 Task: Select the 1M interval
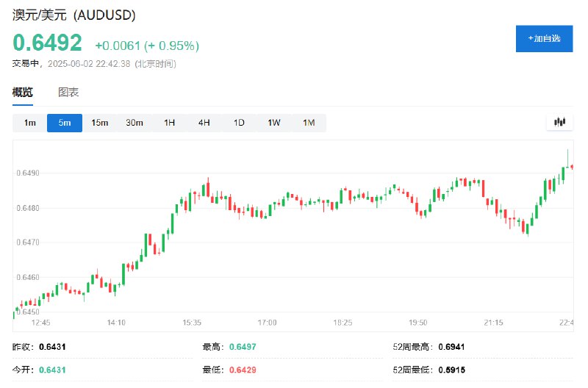(309, 123)
